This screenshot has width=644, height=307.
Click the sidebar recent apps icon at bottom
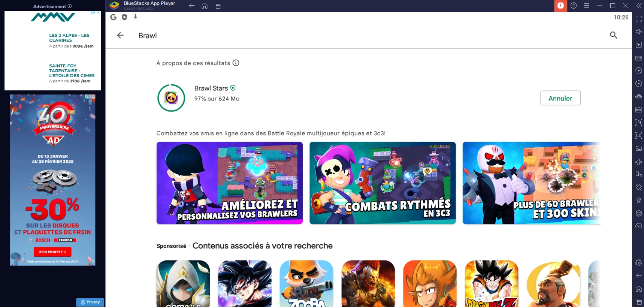click(x=639, y=302)
